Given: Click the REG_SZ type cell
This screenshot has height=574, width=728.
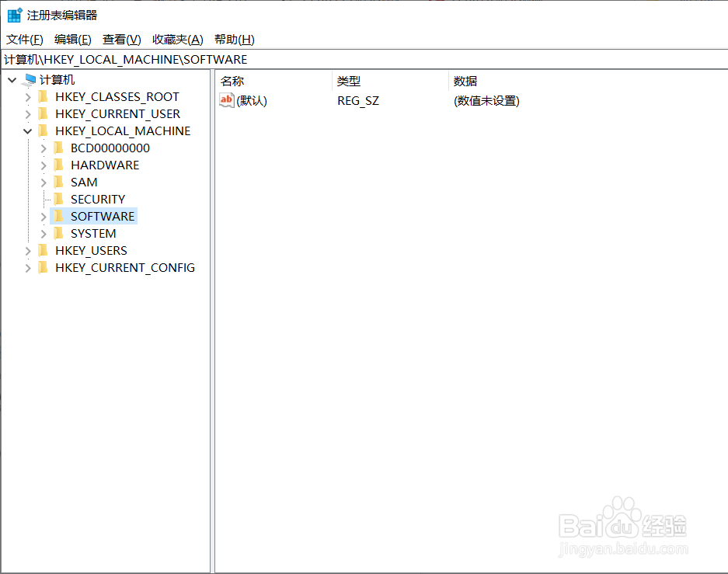Looking at the screenshot, I should (x=358, y=101).
